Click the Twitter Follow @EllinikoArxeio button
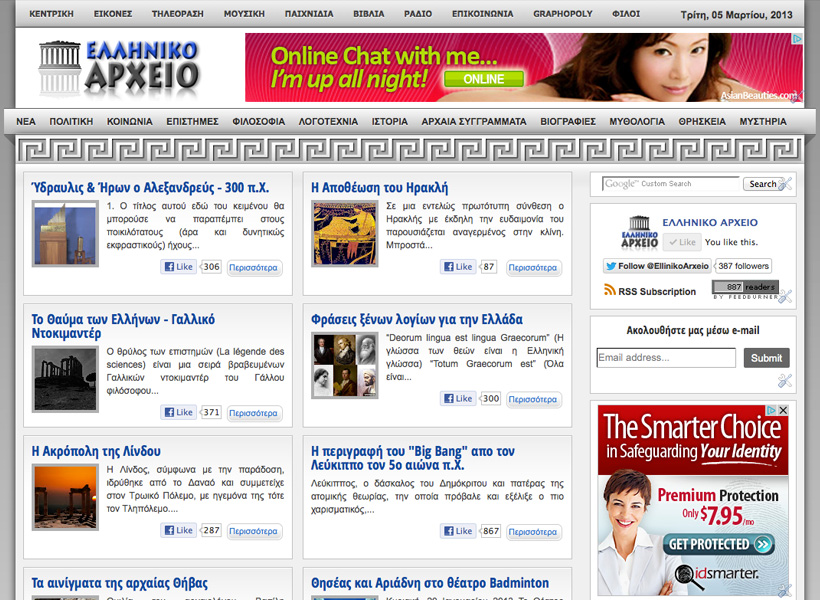820x600 pixels. pos(656,266)
